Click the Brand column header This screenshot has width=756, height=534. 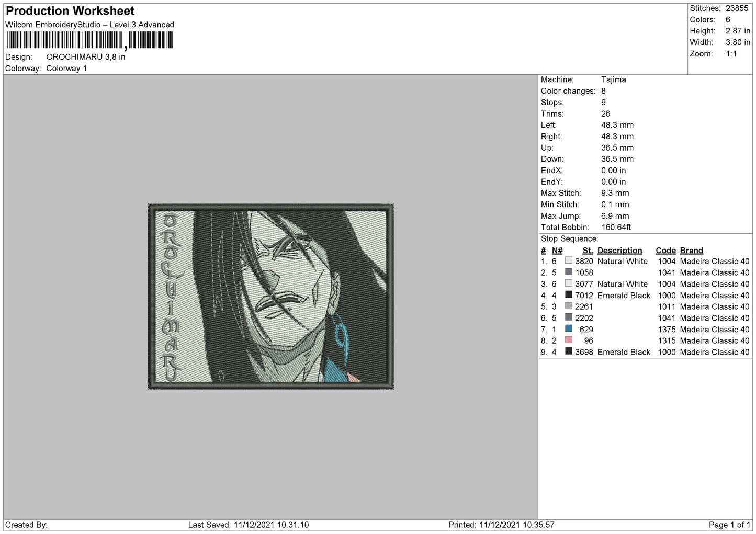(691, 251)
